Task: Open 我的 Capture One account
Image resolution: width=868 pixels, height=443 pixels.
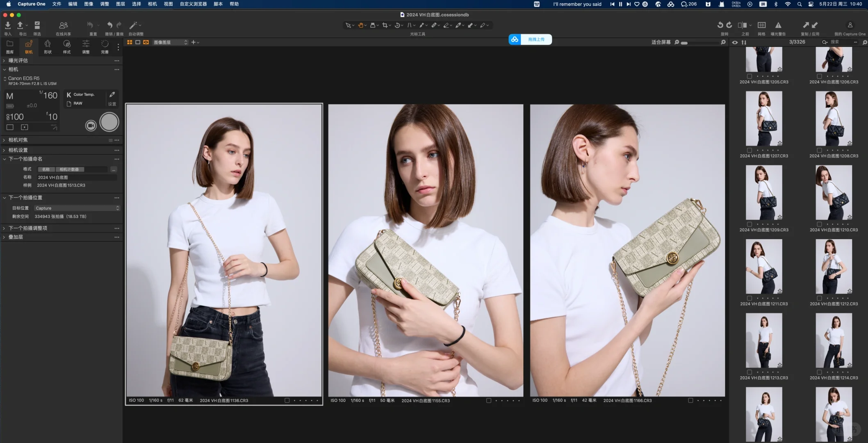Action: pyautogui.click(x=850, y=25)
